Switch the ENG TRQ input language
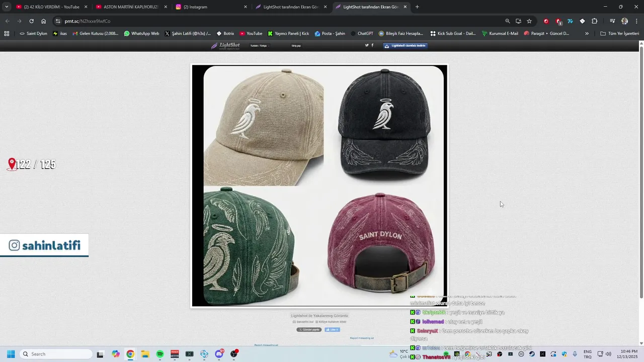Screen dimensions: 644x362 587,354
